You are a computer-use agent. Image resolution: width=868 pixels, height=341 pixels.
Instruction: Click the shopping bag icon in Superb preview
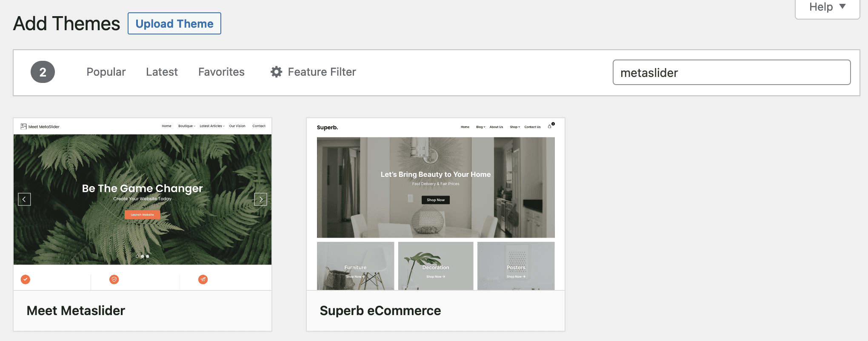point(550,126)
